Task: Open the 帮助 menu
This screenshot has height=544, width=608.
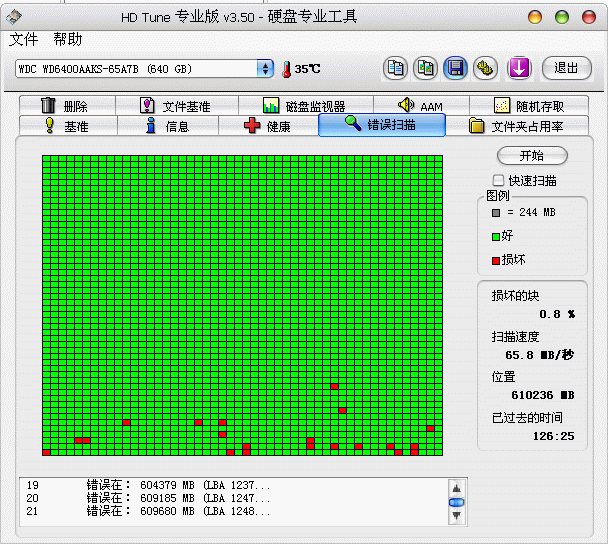Action: tap(67, 40)
